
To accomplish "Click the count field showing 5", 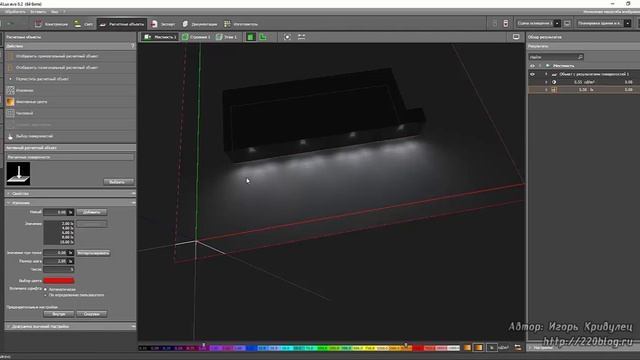I will click(58, 269).
